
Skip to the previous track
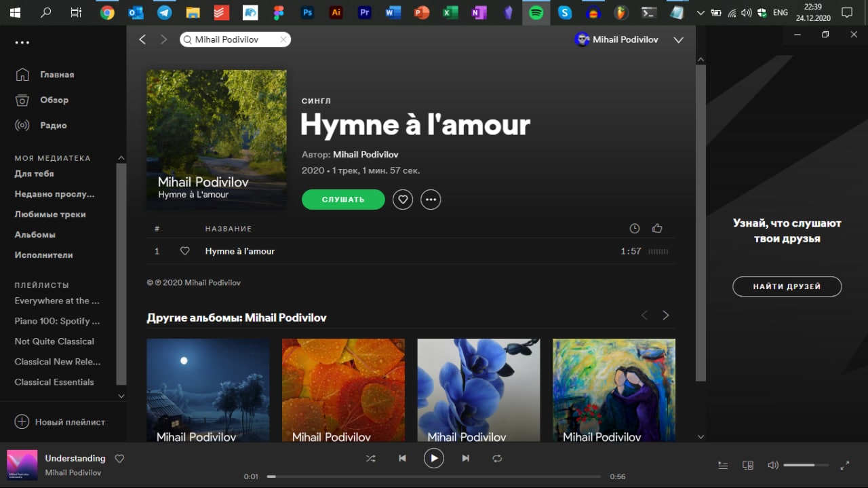pos(402,458)
